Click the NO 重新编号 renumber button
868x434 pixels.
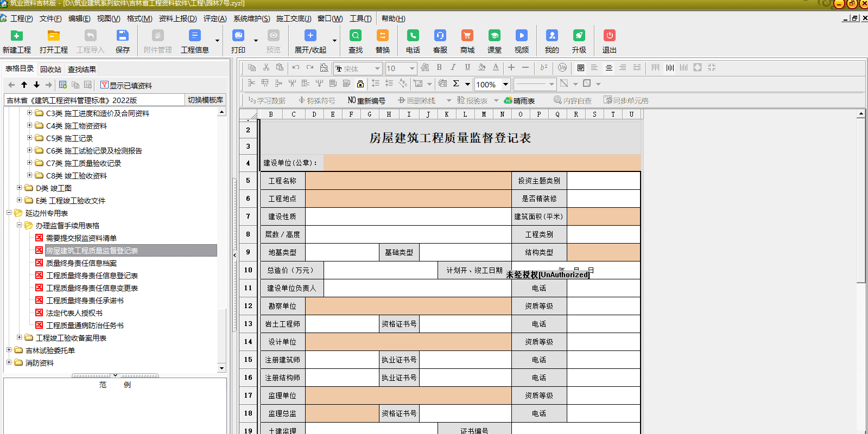click(x=366, y=101)
